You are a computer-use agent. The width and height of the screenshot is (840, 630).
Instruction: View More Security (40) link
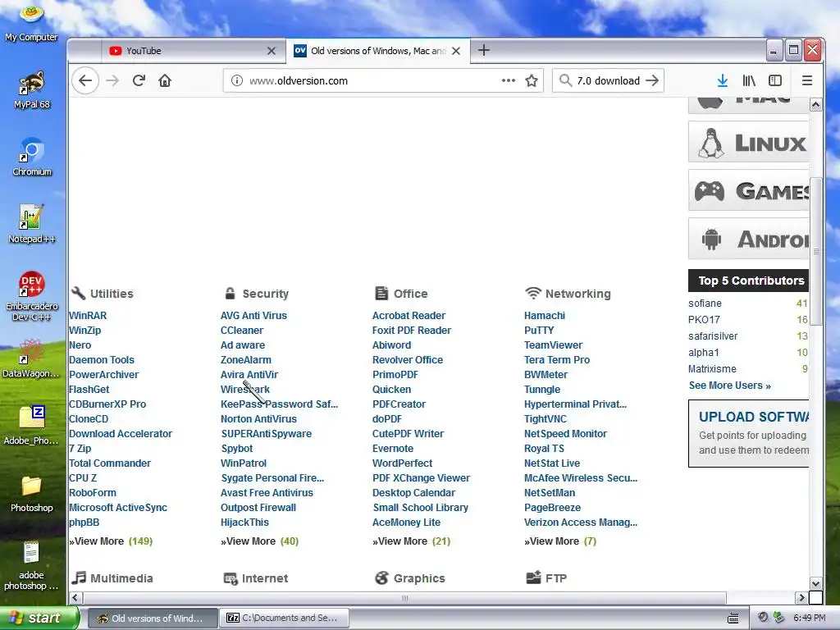click(x=260, y=541)
